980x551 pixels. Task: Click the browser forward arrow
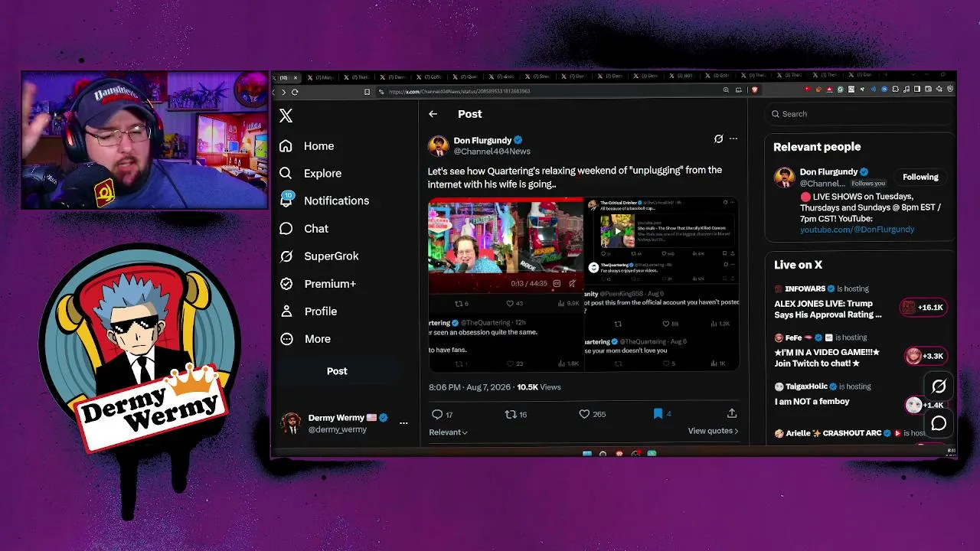tap(283, 92)
